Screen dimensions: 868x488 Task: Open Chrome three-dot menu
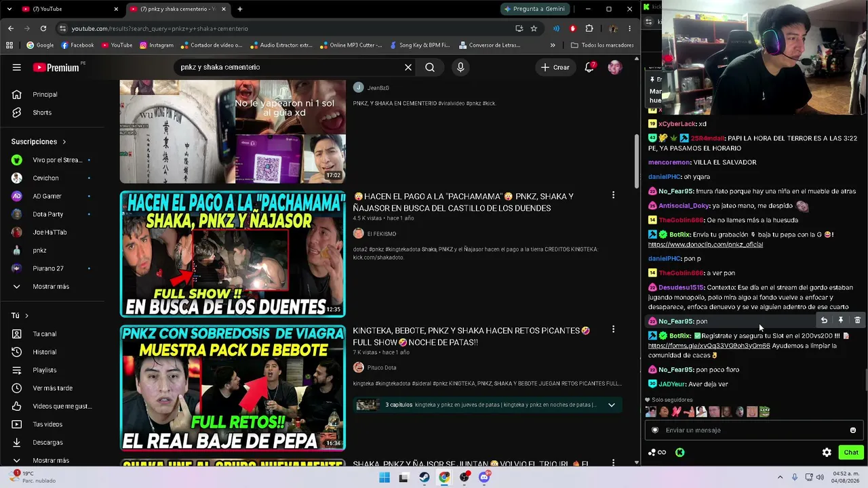[x=629, y=28]
